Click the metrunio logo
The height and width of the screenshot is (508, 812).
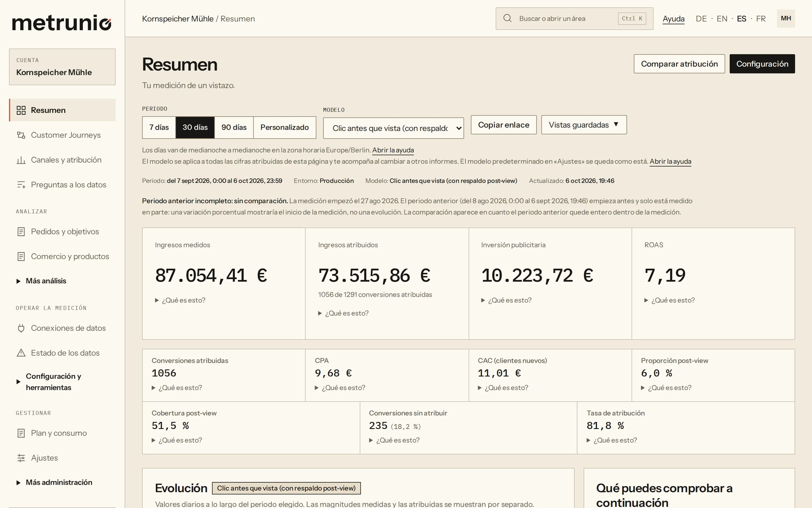coord(62,23)
